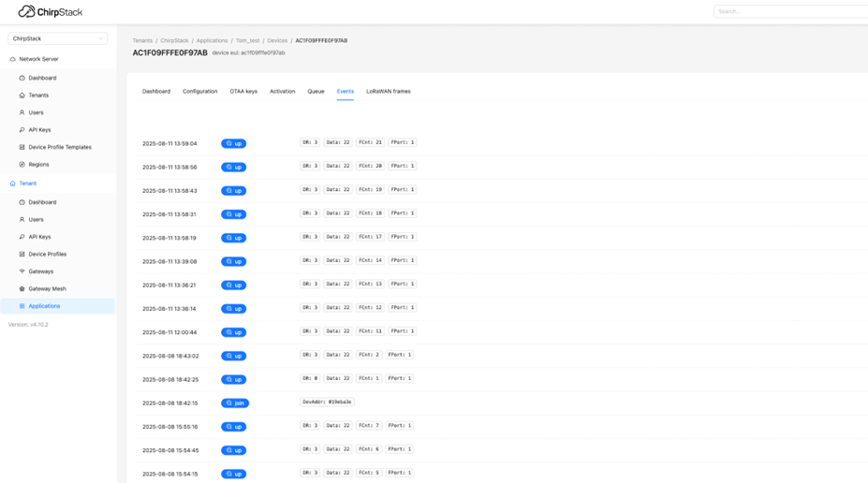The height and width of the screenshot is (483, 868).
Task: Collapse the Network Server section
Action: tap(38, 59)
